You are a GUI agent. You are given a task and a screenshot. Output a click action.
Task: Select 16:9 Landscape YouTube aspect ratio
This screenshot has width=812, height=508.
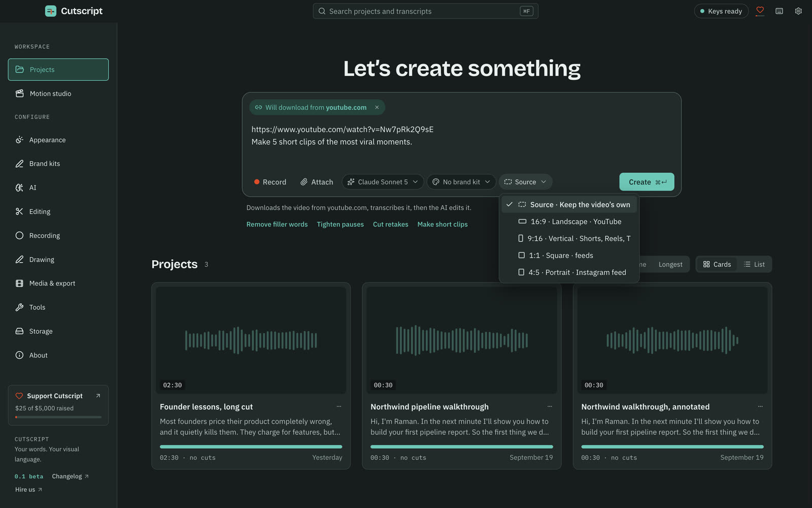pyautogui.click(x=569, y=221)
